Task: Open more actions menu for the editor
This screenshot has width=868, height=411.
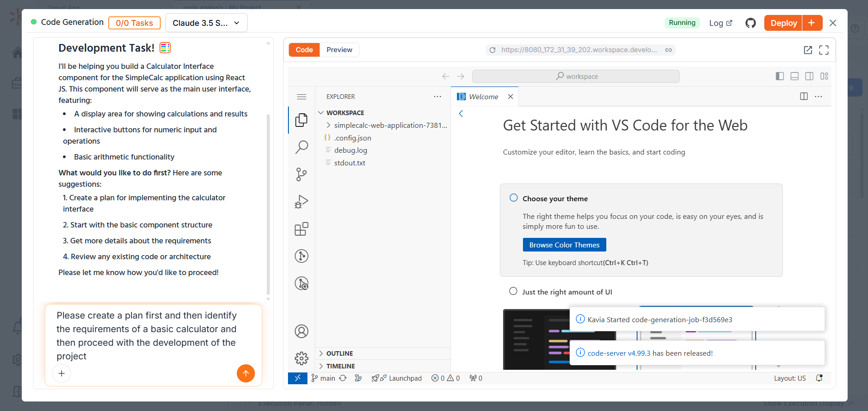Action: 819,97
